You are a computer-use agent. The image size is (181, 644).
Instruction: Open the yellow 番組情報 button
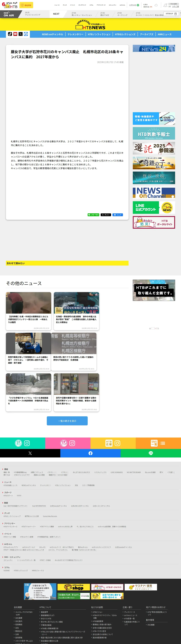[x=26, y=5]
